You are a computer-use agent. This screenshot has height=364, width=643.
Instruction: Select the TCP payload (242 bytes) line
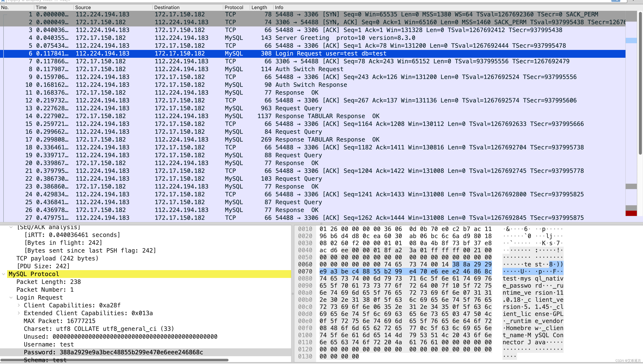146,259
